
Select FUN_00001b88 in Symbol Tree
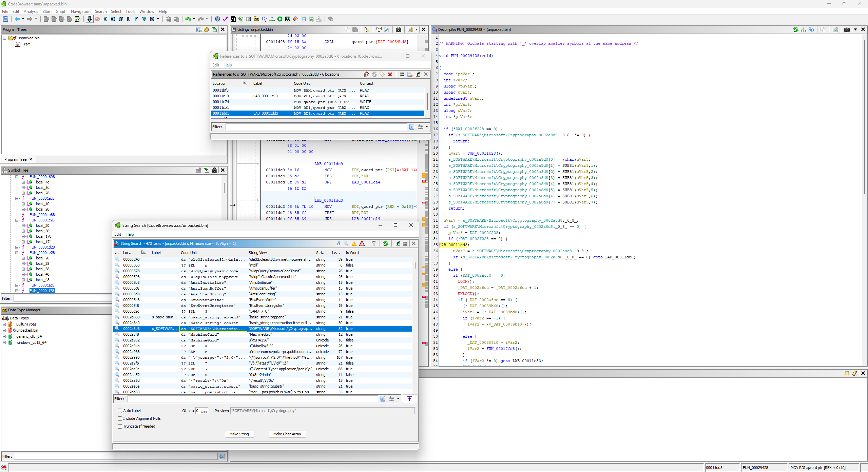(x=42, y=215)
